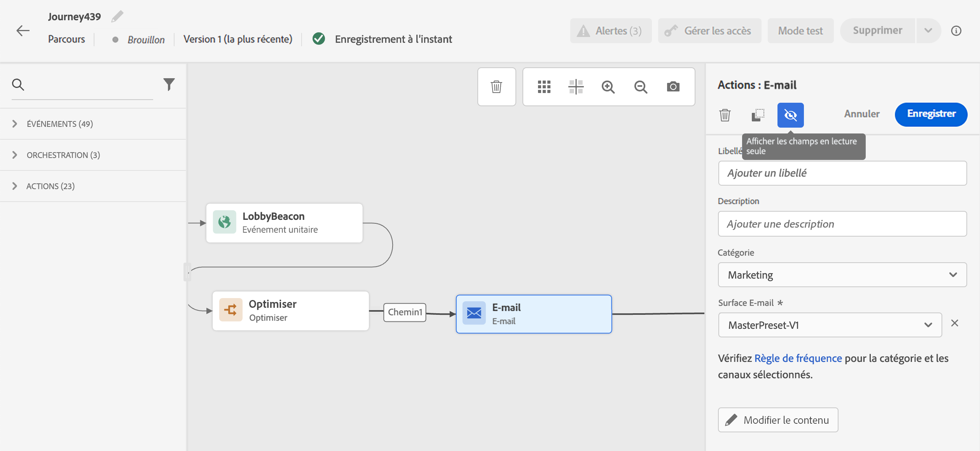Click the canvas trash delete icon
980x451 pixels.
coord(496,87)
